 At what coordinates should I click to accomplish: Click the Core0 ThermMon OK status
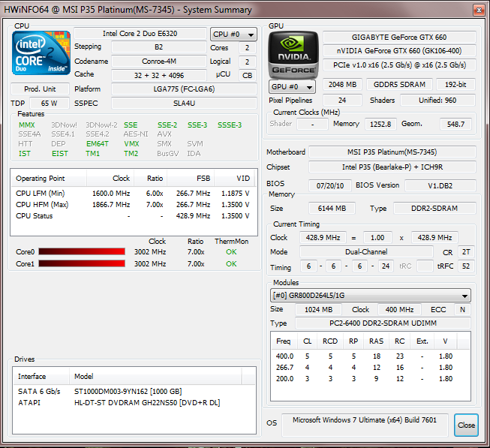[x=231, y=252]
